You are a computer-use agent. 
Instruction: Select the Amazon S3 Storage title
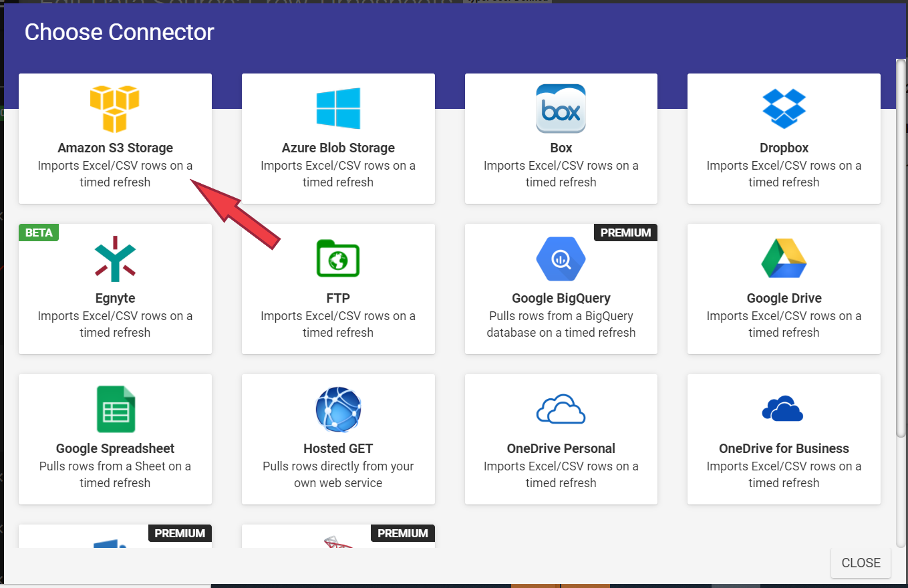pos(115,148)
